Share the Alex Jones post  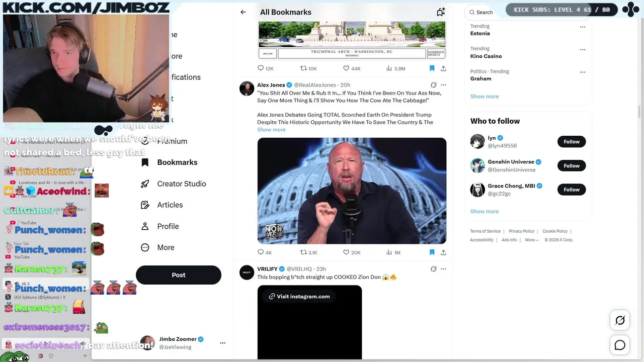pos(443,252)
